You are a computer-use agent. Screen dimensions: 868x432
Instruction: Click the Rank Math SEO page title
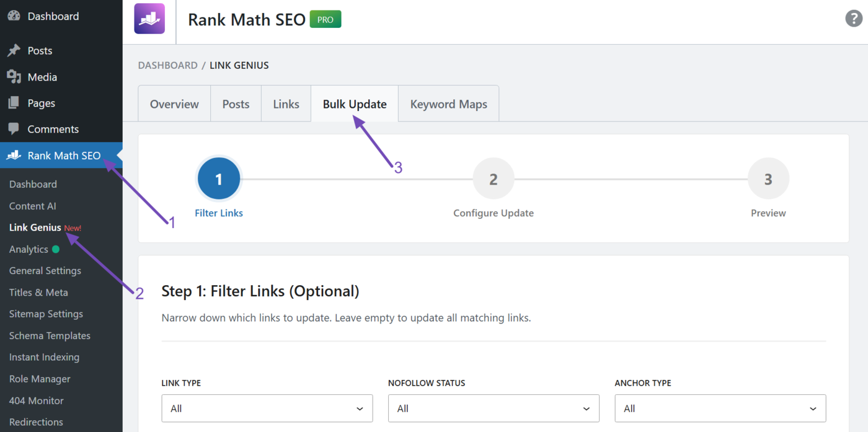tap(247, 20)
